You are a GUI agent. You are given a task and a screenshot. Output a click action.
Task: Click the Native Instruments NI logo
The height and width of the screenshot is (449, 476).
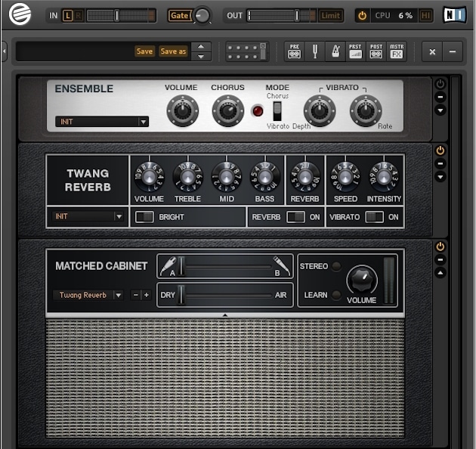point(454,15)
